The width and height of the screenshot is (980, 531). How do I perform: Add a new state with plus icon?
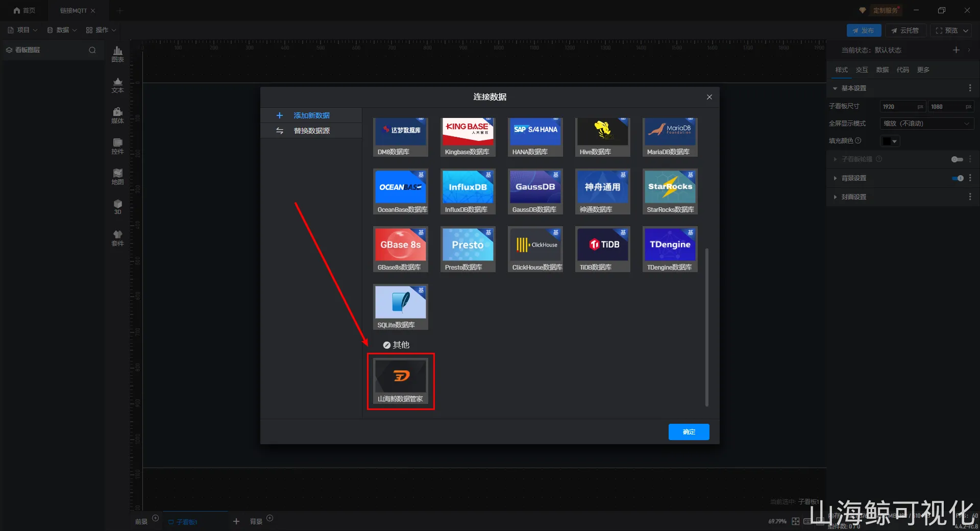coord(956,50)
